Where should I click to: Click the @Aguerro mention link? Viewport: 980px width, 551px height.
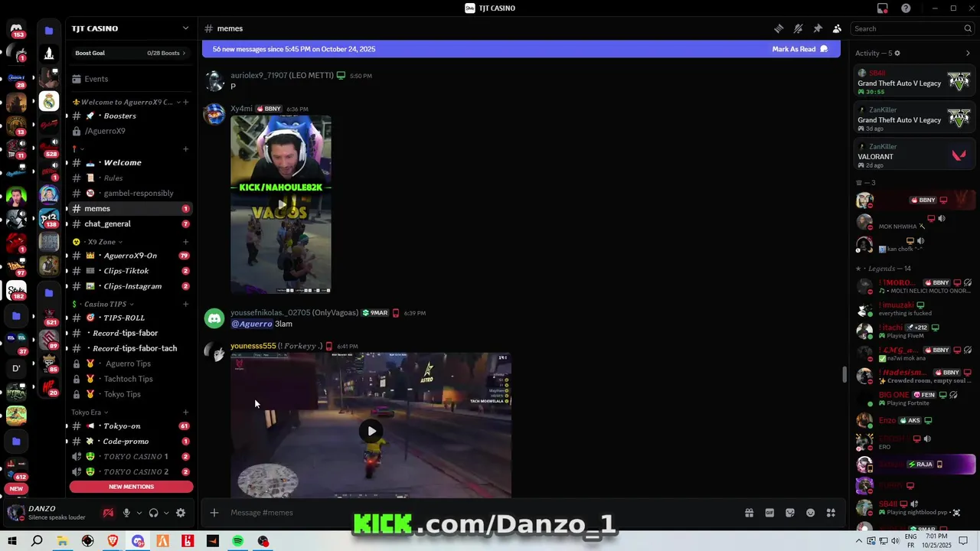click(x=251, y=324)
